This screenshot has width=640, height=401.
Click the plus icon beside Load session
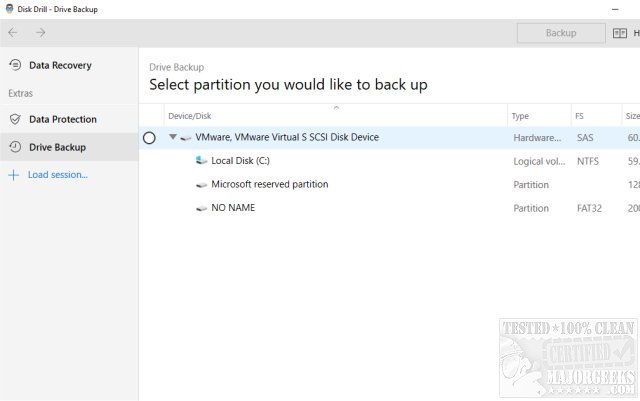point(13,175)
